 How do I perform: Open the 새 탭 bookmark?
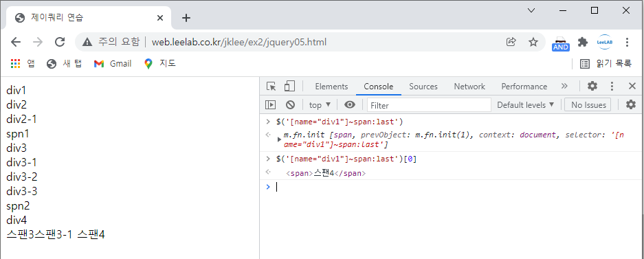[65, 64]
